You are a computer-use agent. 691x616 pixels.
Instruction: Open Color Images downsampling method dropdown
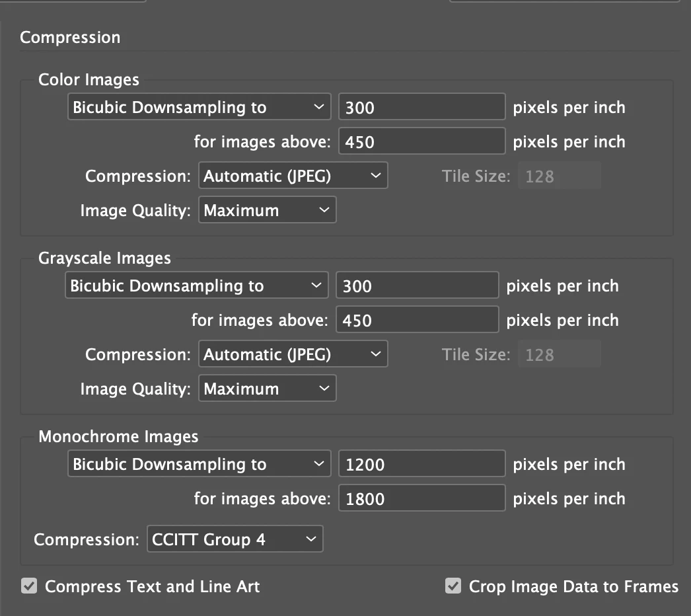point(198,107)
